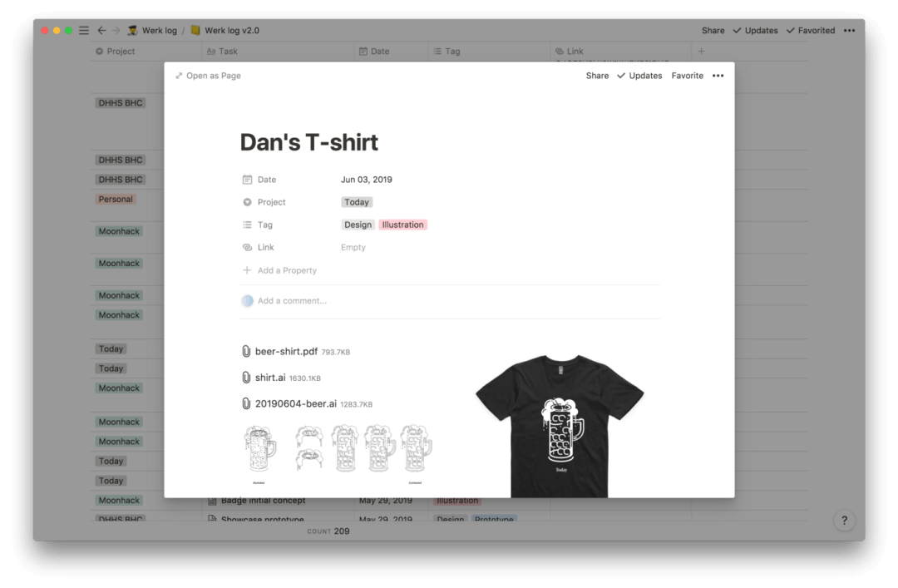
Task: Go forward with the right arrow
Action: pyautogui.click(x=116, y=31)
